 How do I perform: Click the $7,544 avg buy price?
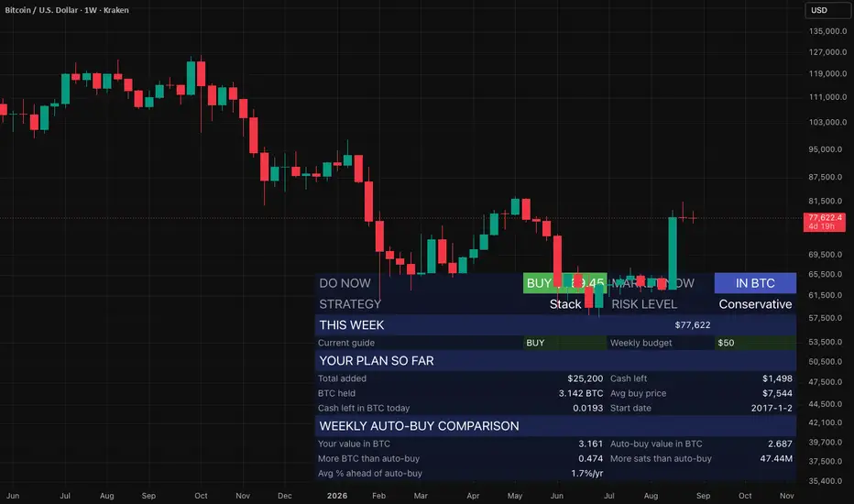778,393
